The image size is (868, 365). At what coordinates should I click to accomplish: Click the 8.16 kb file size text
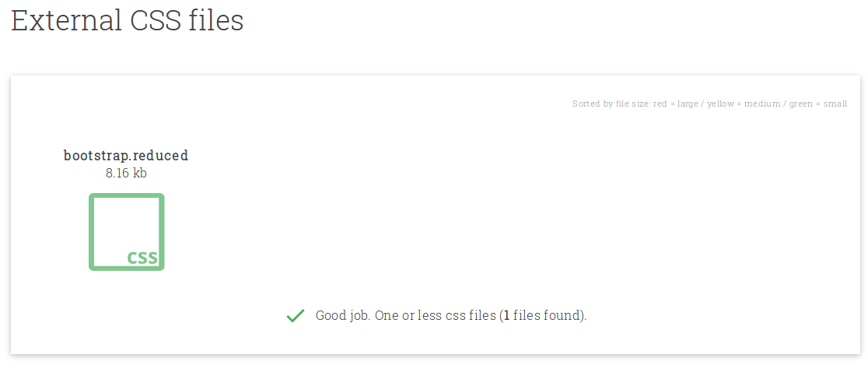[126, 174]
